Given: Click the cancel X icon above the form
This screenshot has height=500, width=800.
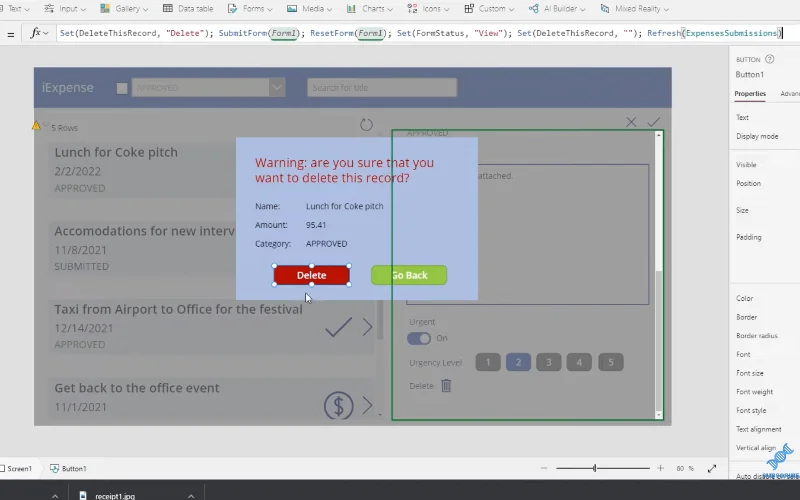Looking at the screenshot, I should pyautogui.click(x=631, y=122).
